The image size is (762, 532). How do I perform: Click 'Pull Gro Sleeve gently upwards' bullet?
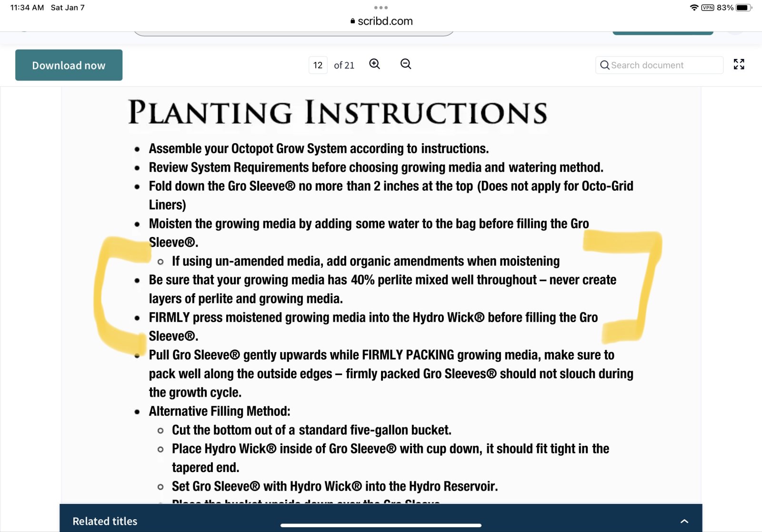coord(391,374)
